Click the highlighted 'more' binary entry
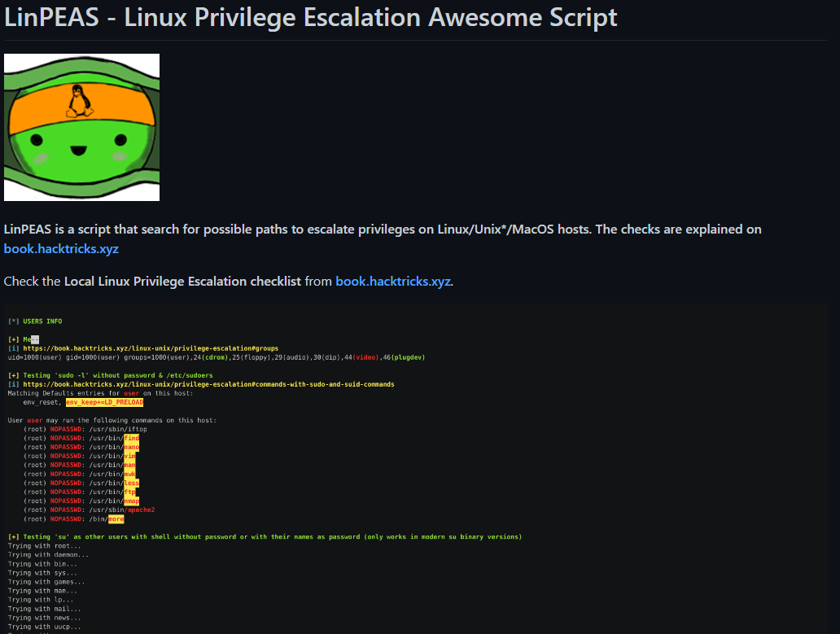Screen dimensions: 840x634 coord(116,518)
